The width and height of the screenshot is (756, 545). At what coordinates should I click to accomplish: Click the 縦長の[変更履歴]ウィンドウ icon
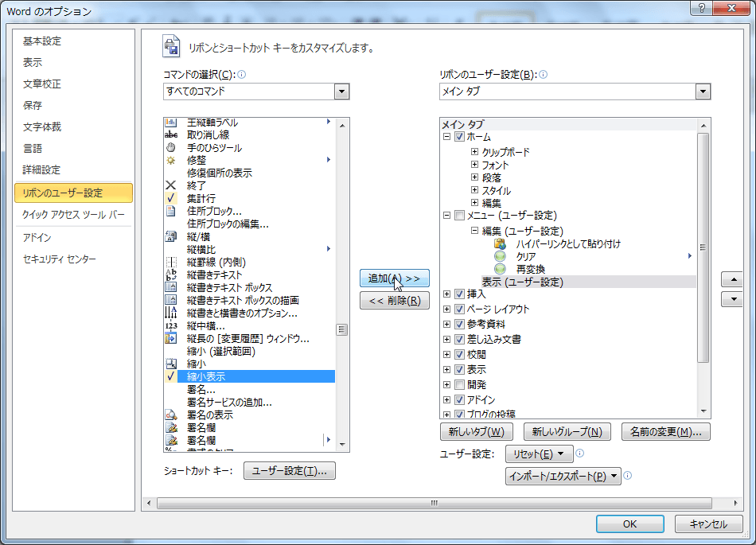pyautogui.click(x=170, y=338)
